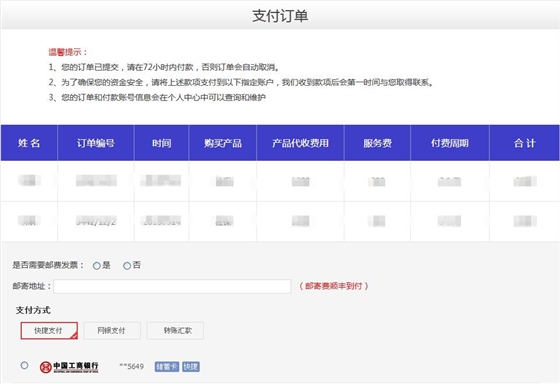Click the 邮寄地址 input field
This screenshot has width=560, height=384.
coord(172,286)
